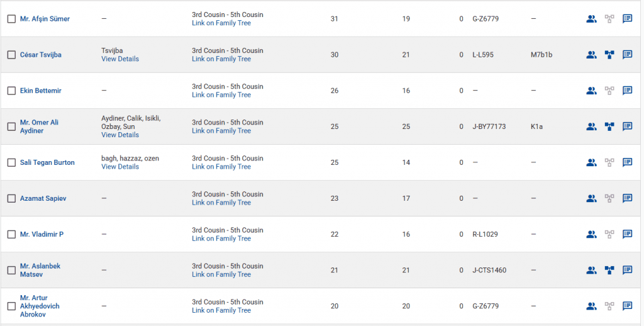View Mr. Omer Ali Aydiner's family tree icon

point(609,126)
